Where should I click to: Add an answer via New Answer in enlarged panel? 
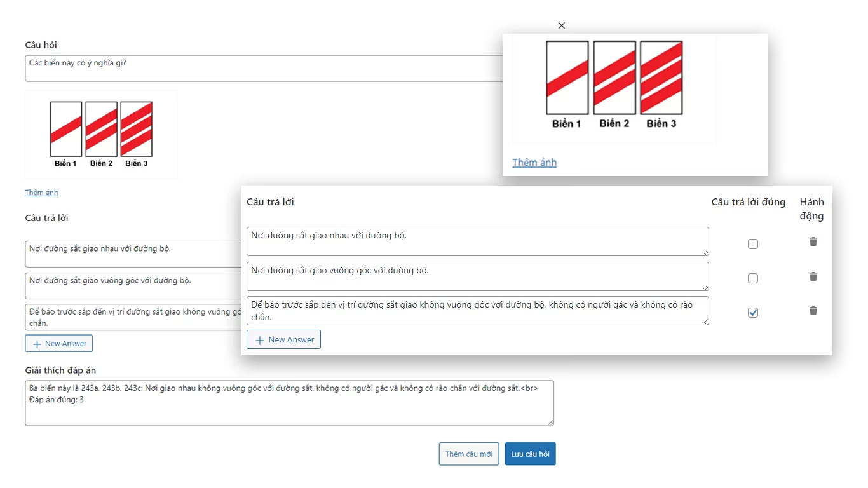[x=283, y=340]
